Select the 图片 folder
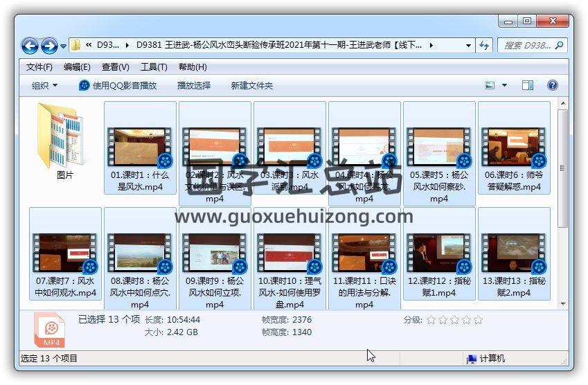The height and width of the screenshot is (385, 588). pyautogui.click(x=64, y=141)
